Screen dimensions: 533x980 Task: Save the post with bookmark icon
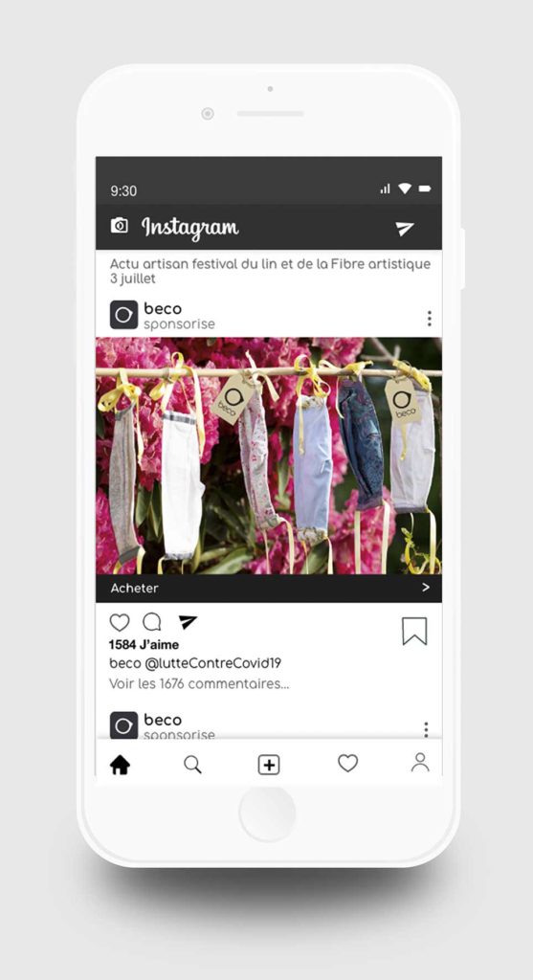pos(414,631)
